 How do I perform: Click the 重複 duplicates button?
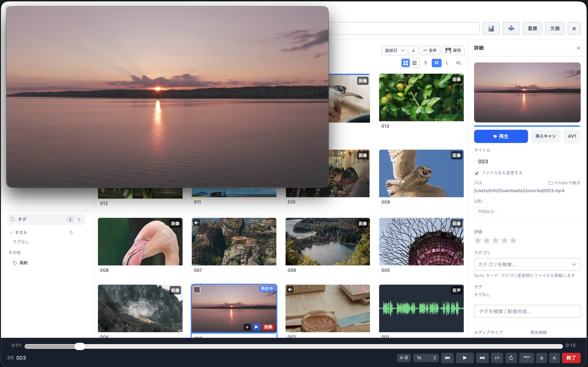click(x=532, y=28)
